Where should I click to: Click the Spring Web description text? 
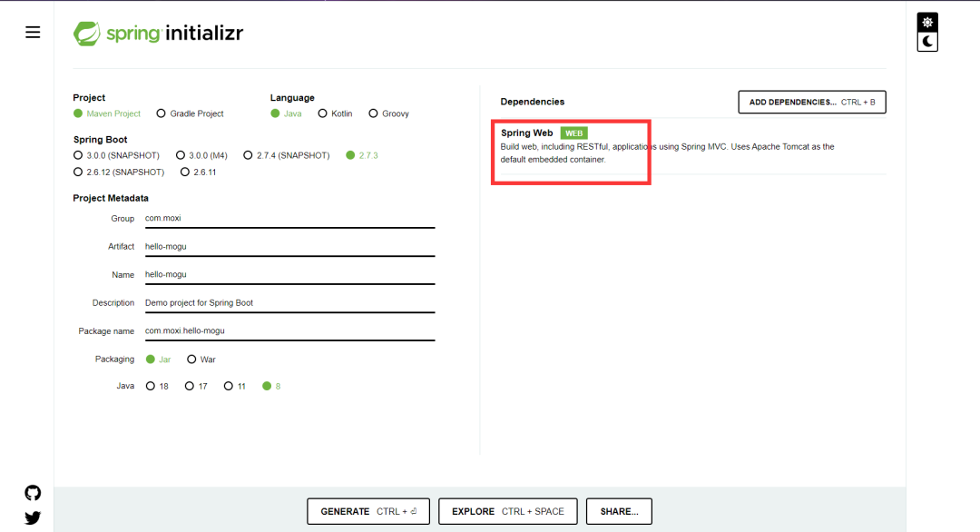(668, 153)
